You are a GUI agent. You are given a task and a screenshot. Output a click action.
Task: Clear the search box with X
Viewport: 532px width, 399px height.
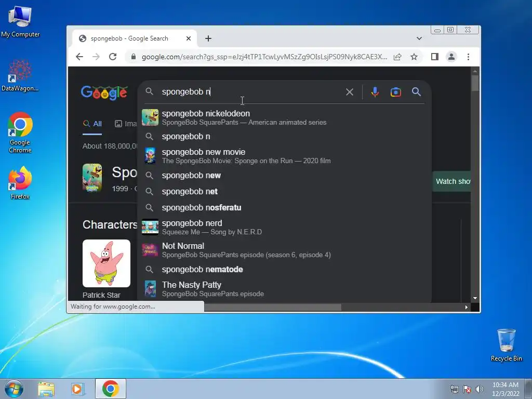click(x=350, y=92)
